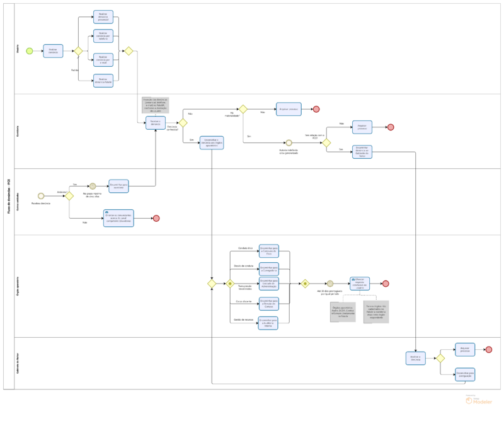This screenshot has height=421, width=504.
Task: Click the red end event after 'Arquivar processo' in Gabinete lane
Action: (x=488, y=349)
